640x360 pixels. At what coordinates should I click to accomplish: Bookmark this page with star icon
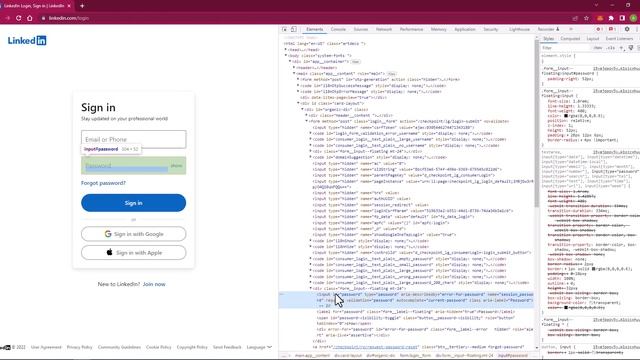coord(587,18)
